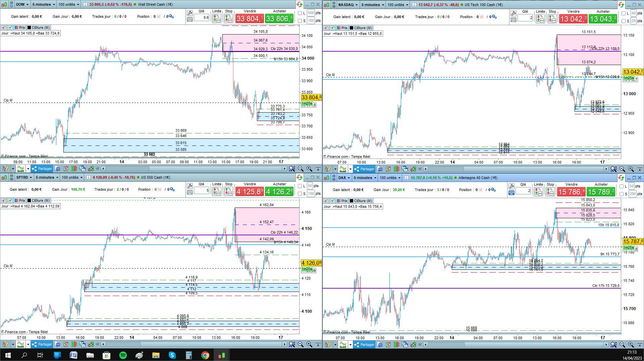Open DOW chart wrench settings icon

(x=190, y=13)
